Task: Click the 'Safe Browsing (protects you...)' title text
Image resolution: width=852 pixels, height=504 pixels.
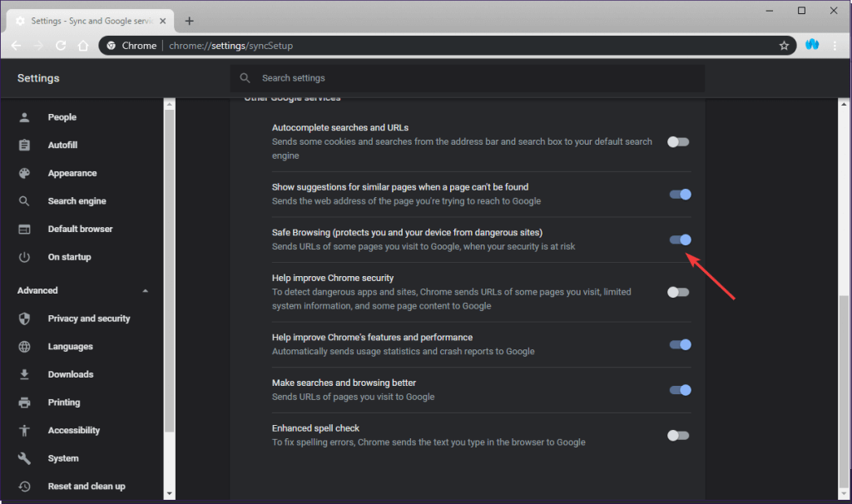Action: point(407,232)
